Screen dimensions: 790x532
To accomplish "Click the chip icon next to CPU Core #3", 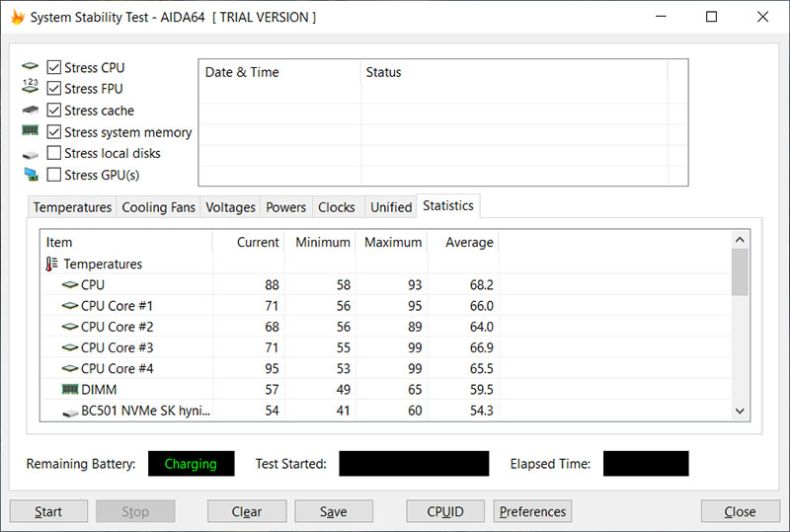I will [x=69, y=347].
